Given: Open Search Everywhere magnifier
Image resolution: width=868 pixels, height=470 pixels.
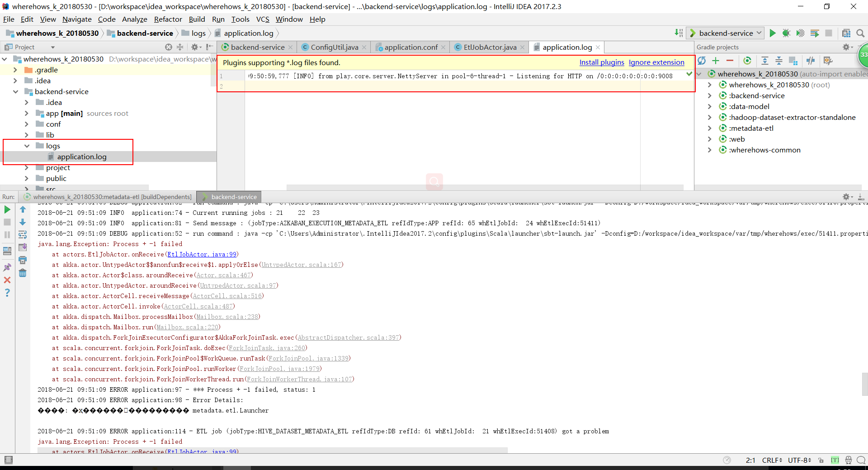Looking at the screenshot, I should click(x=860, y=33).
